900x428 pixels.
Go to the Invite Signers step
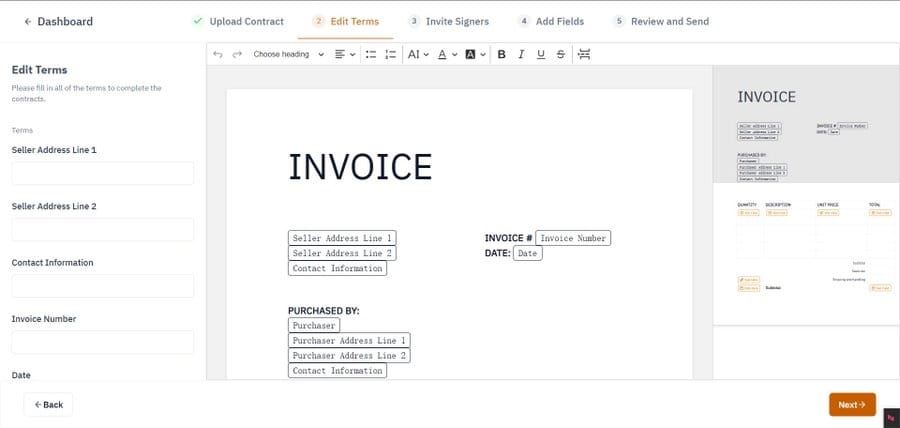(449, 21)
